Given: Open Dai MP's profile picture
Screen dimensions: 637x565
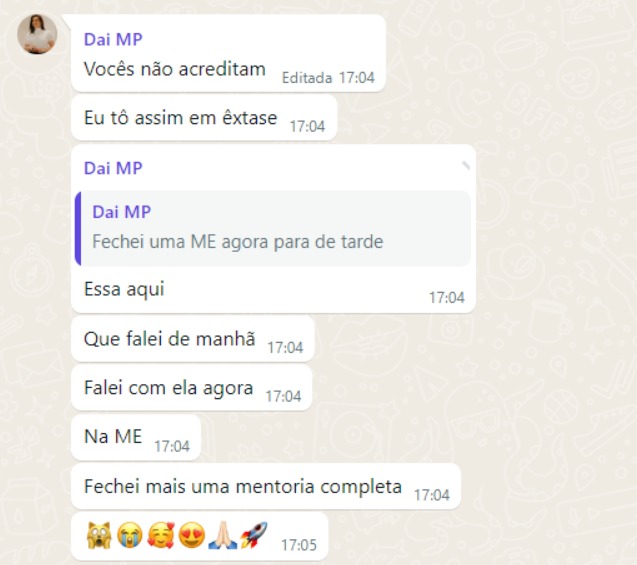Looking at the screenshot, I should tap(37, 35).
